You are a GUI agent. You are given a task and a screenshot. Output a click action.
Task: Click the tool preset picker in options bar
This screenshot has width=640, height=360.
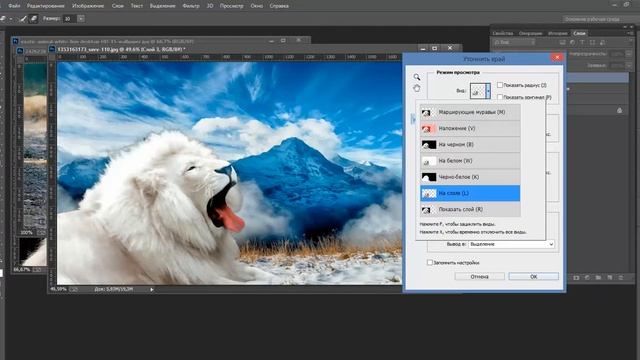(x=6, y=19)
